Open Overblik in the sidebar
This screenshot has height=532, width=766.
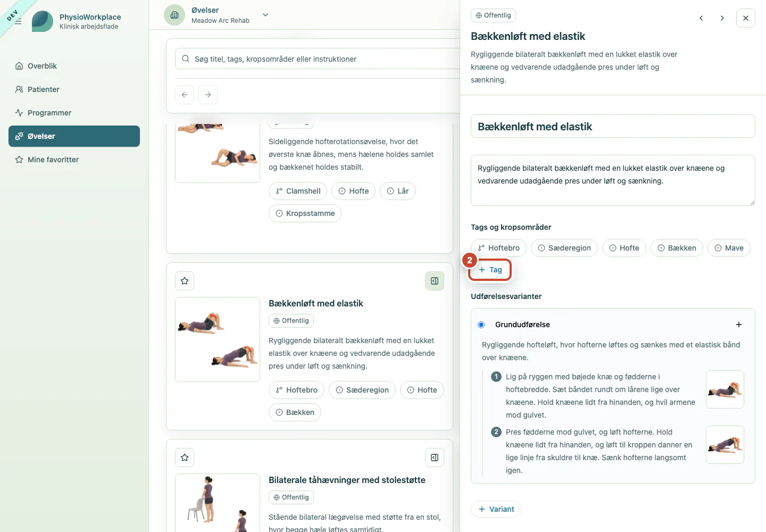pos(74,66)
